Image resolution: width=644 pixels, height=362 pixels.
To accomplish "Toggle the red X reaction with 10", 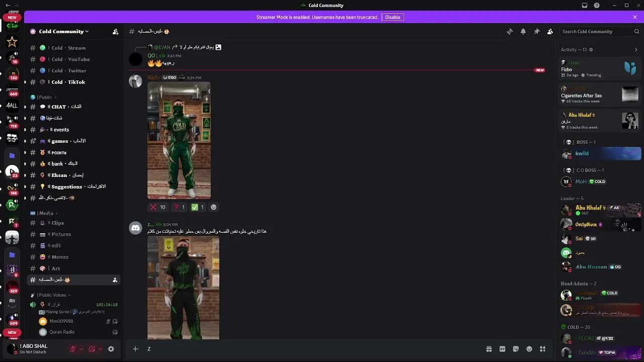I will [157, 207].
